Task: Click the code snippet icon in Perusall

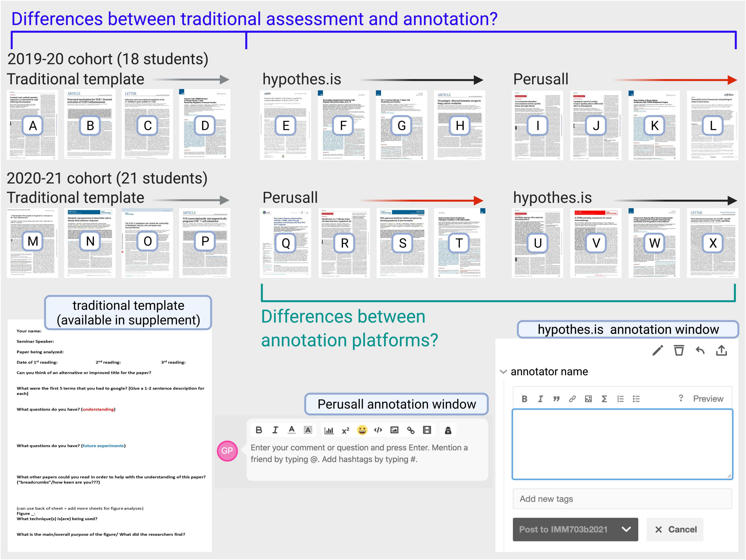Action: click(x=378, y=430)
